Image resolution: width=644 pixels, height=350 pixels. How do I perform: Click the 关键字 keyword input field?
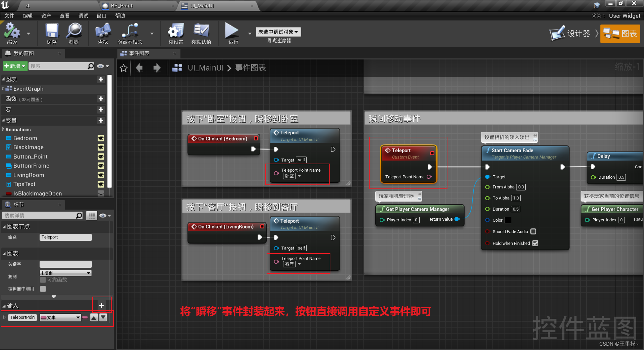tap(66, 264)
